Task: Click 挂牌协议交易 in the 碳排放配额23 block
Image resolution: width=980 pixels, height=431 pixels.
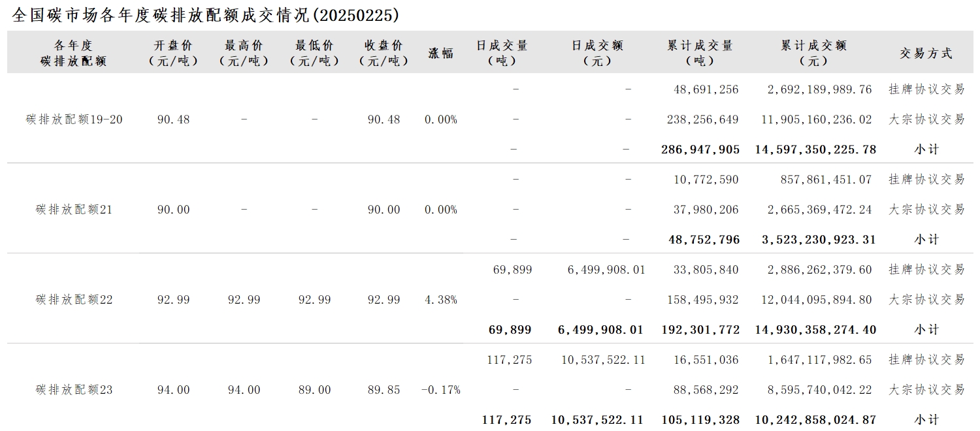Action: [x=926, y=360]
